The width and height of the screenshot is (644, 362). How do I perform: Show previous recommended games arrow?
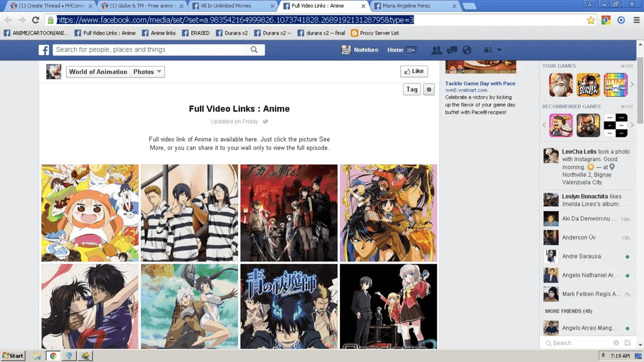[544, 125]
